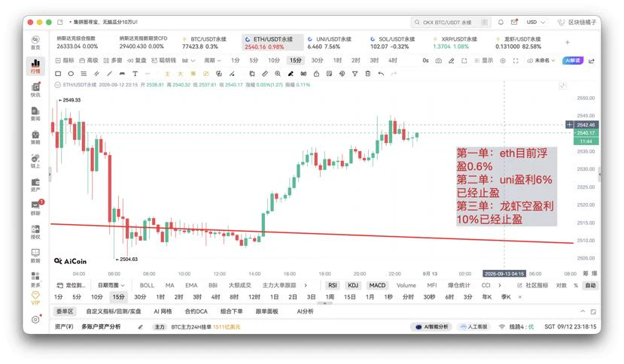This screenshot has width=624, height=364.
Task: Select the ellipse drawing tool
Action: tap(71, 74)
